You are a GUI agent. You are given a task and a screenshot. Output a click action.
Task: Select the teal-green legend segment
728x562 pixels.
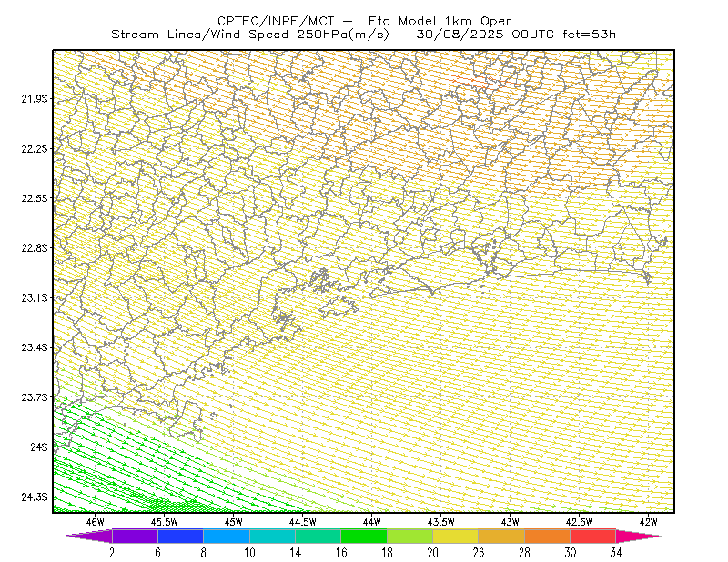click(318, 536)
